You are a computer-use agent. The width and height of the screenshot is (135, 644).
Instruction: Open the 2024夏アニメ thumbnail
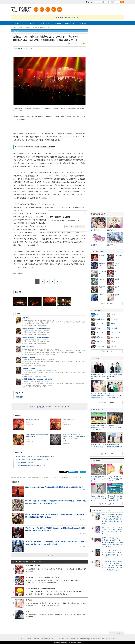[99, 223]
